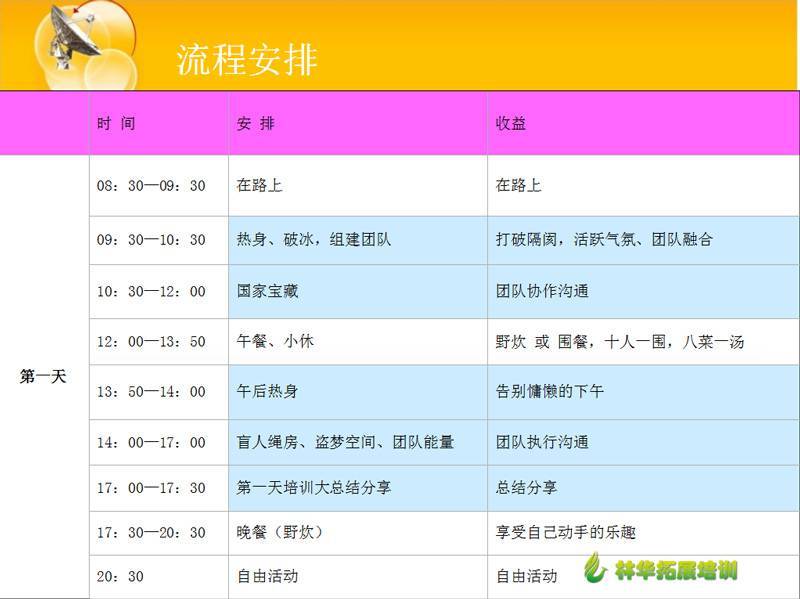Select the 午后热身 cell
Image resolution: width=800 pixels, height=599 pixels.
click(358, 392)
